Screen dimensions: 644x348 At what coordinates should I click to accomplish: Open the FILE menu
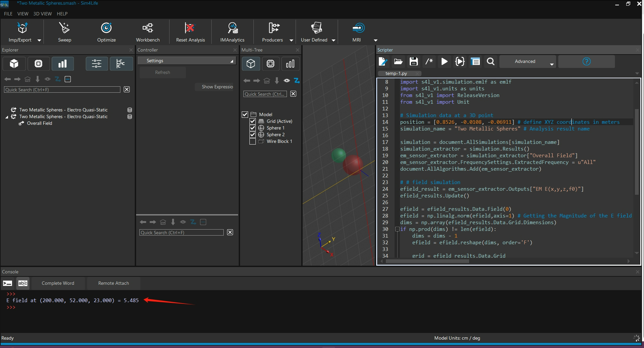click(x=8, y=14)
